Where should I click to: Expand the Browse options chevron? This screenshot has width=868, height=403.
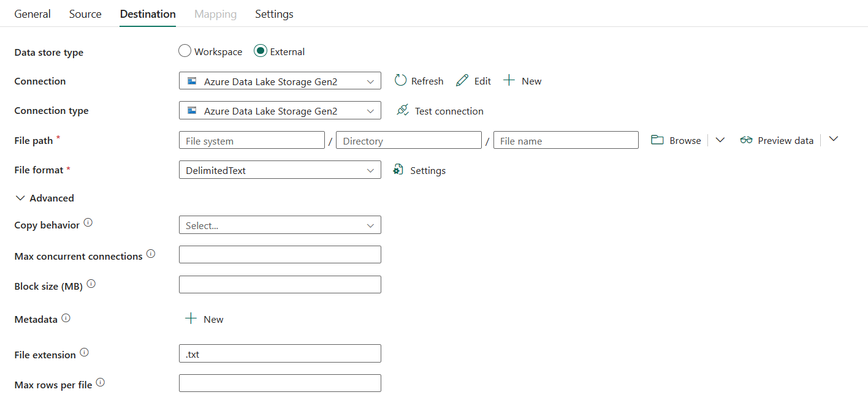click(720, 140)
